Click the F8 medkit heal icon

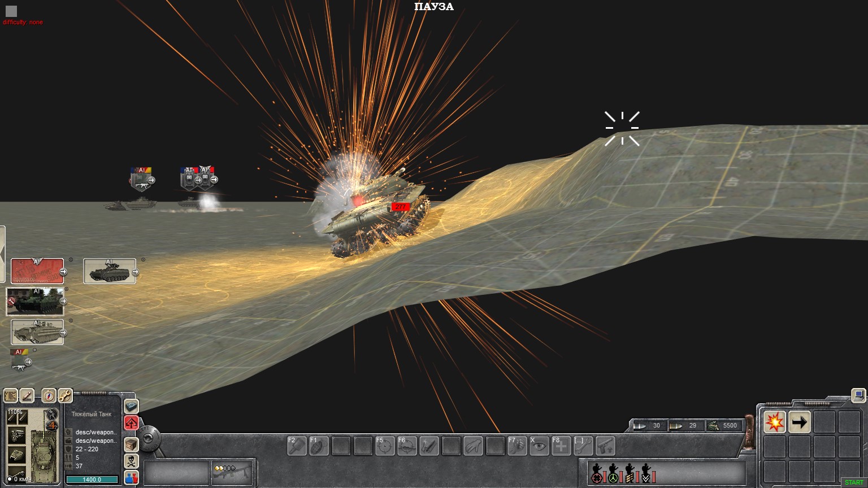coord(561,446)
